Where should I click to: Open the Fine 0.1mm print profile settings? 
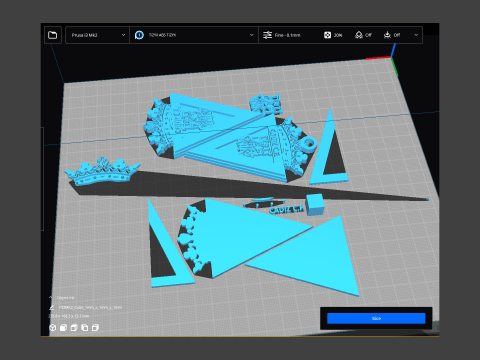[x=282, y=35]
